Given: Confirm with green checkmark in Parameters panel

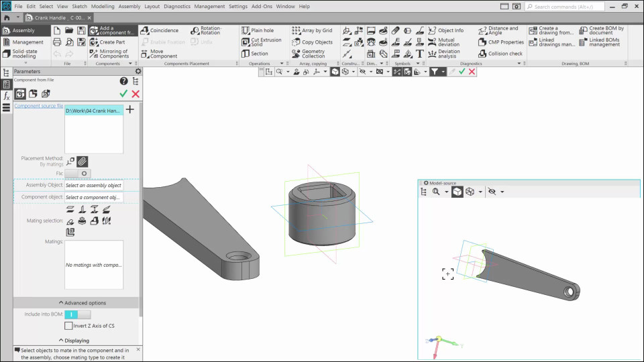Looking at the screenshot, I should click(x=123, y=94).
